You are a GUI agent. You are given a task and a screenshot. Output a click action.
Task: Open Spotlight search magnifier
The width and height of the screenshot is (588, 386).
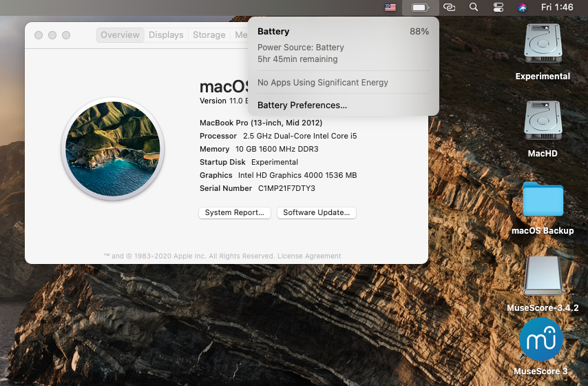point(474,7)
